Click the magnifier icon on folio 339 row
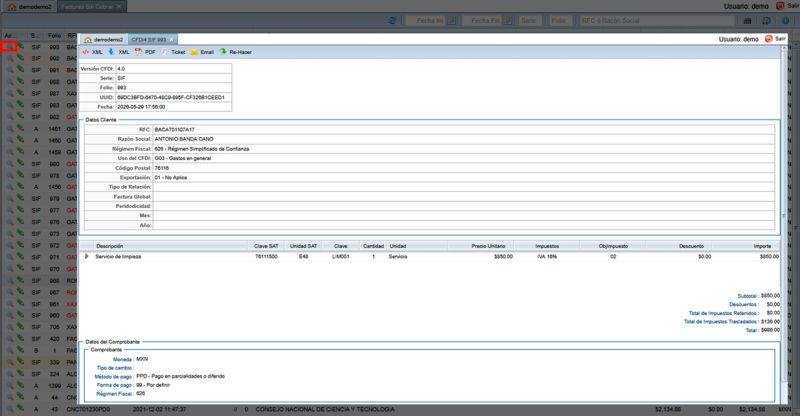800x416 pixels. pos(9,362)
